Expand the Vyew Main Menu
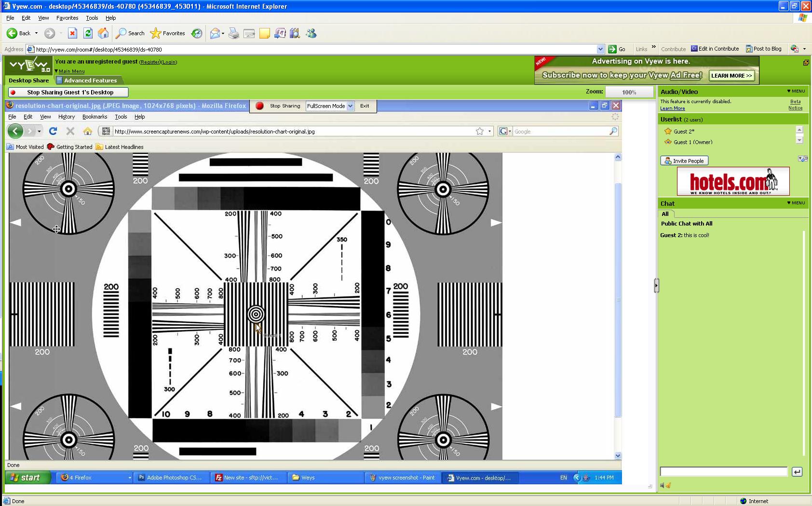 point(70,71)
